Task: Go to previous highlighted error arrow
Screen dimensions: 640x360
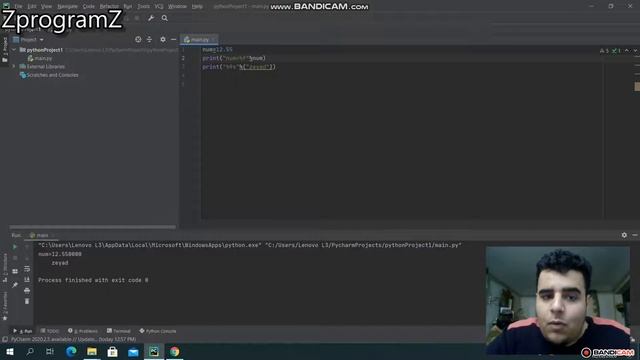Action: (627, 51)
